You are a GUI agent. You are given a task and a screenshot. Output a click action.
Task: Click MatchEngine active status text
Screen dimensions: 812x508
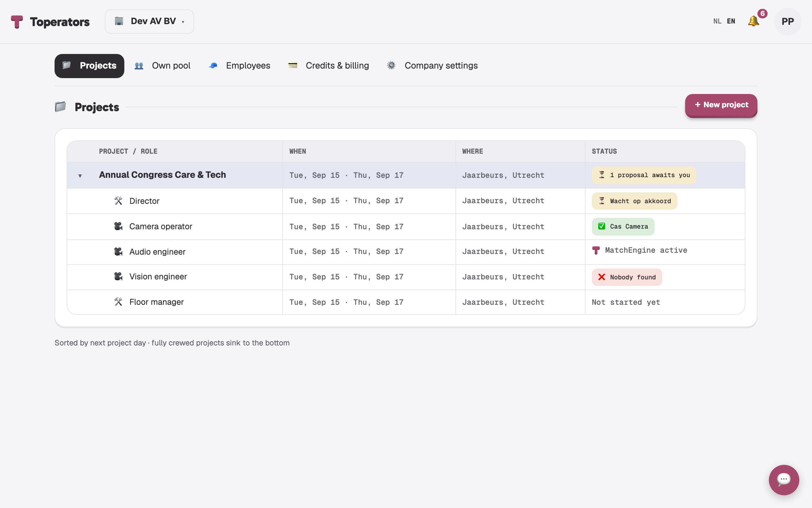tap(646, 250)
